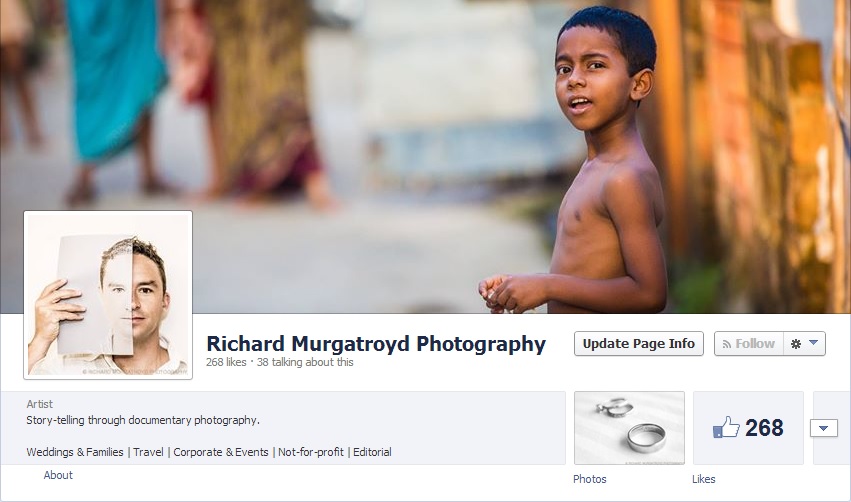Image resolution: width=851 pixels, height=502 pixels.
Task: Open the wedding rings Photos thumbnail
Action: pyautogui.click(x=629, y=427)
